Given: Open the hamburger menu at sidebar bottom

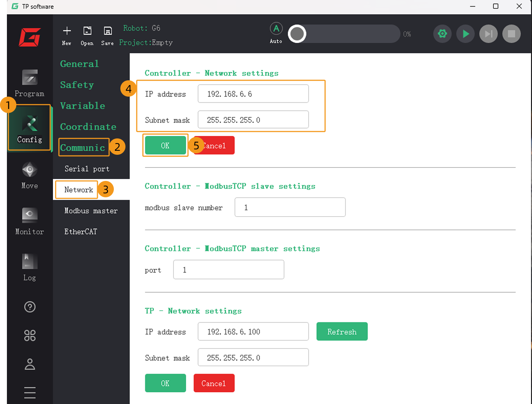Looking at the screenshot, I should tap(30, 392).
